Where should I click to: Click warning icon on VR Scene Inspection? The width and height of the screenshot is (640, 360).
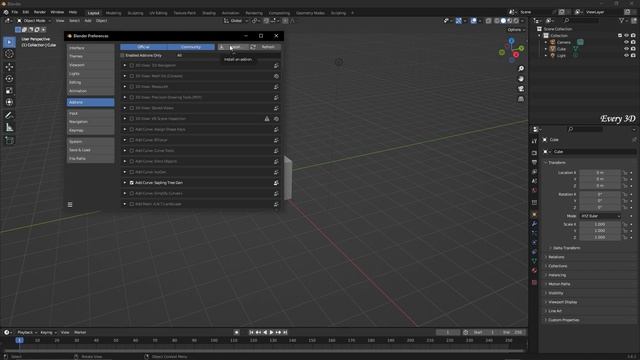coord(267,119)
